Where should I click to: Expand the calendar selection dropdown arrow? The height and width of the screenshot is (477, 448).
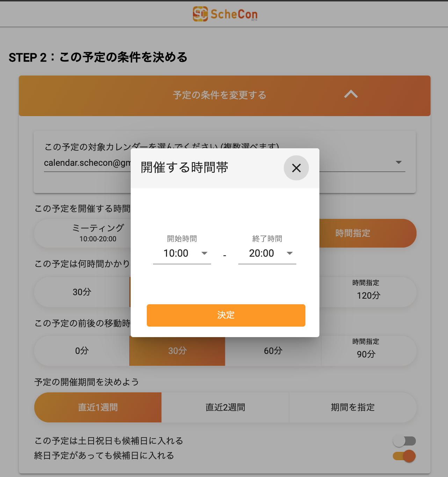click(399, 162)
